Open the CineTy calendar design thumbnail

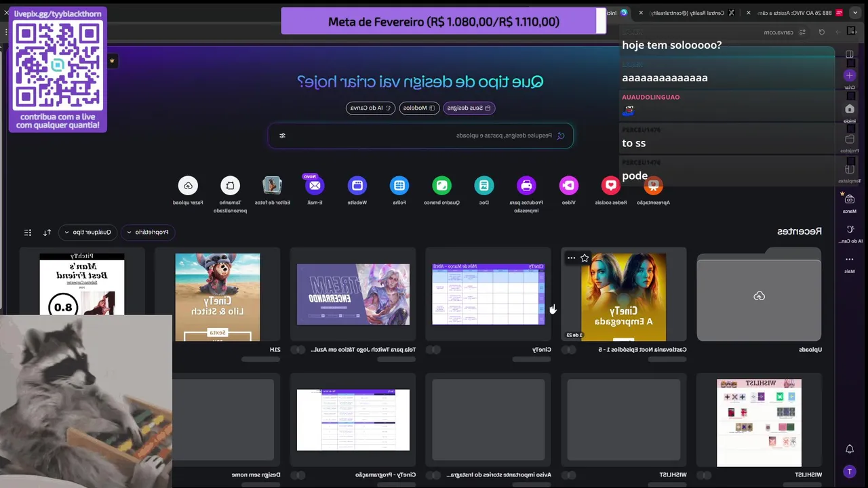488,294
